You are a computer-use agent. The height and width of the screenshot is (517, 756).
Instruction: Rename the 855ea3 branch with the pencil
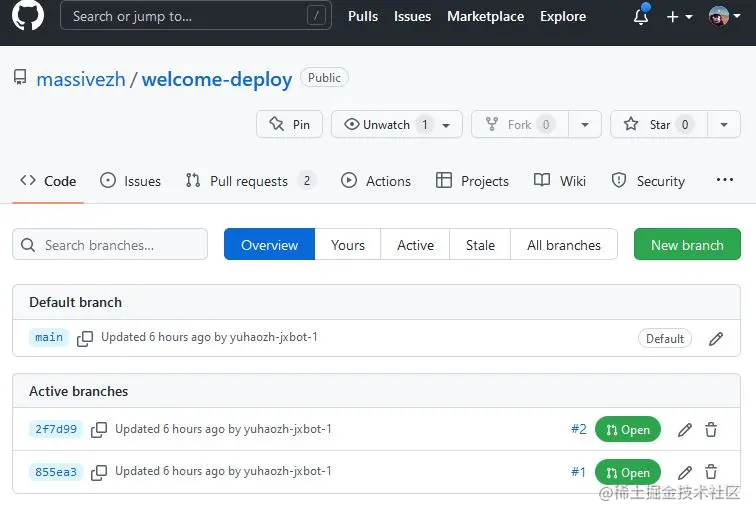(x=685, y=472)
